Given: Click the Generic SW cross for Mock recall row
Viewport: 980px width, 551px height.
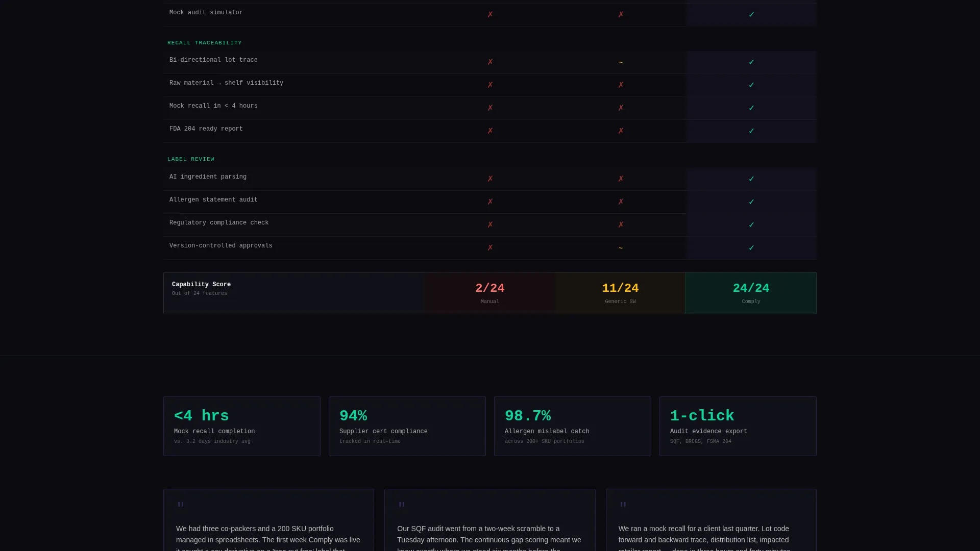Looking at the screenshot, I should pyautogui.click(x=621, y=108).
